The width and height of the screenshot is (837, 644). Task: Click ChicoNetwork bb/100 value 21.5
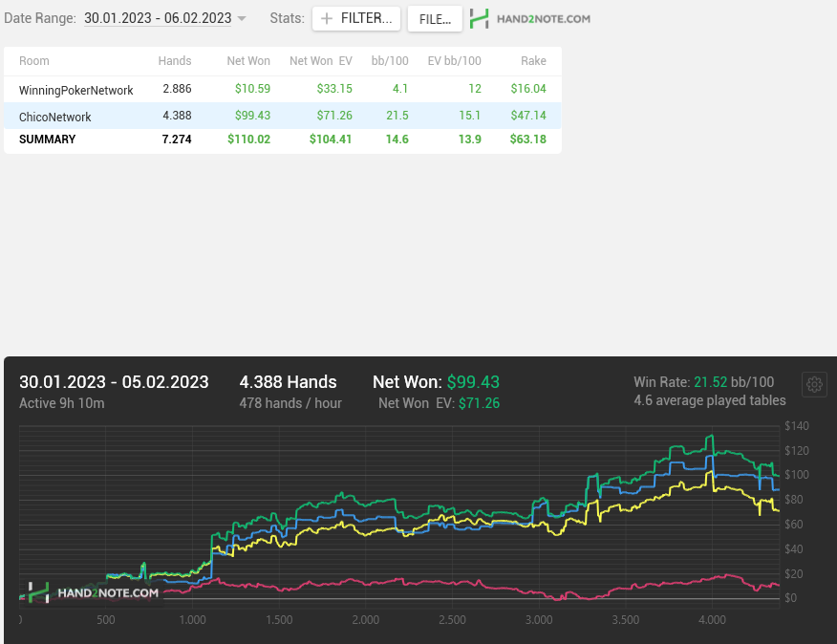(x=397, y=116)
